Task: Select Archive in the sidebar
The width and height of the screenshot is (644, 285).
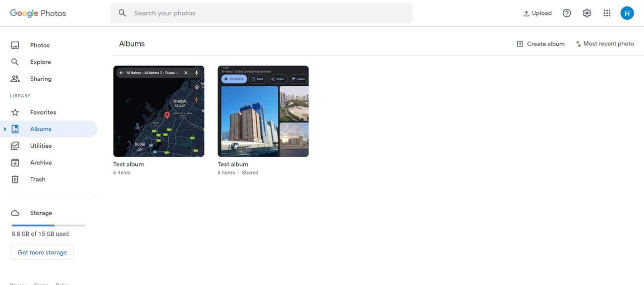Action: 41,163
